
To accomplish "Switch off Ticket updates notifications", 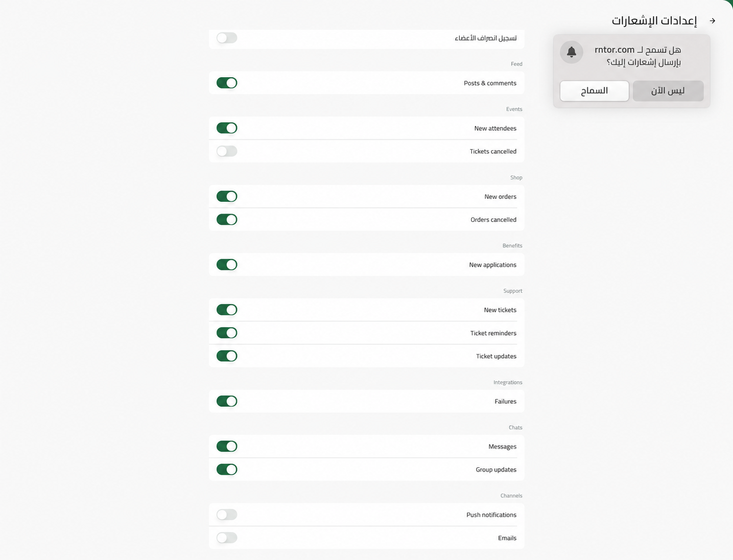I will pyautogui.click(x=227, y=356).
